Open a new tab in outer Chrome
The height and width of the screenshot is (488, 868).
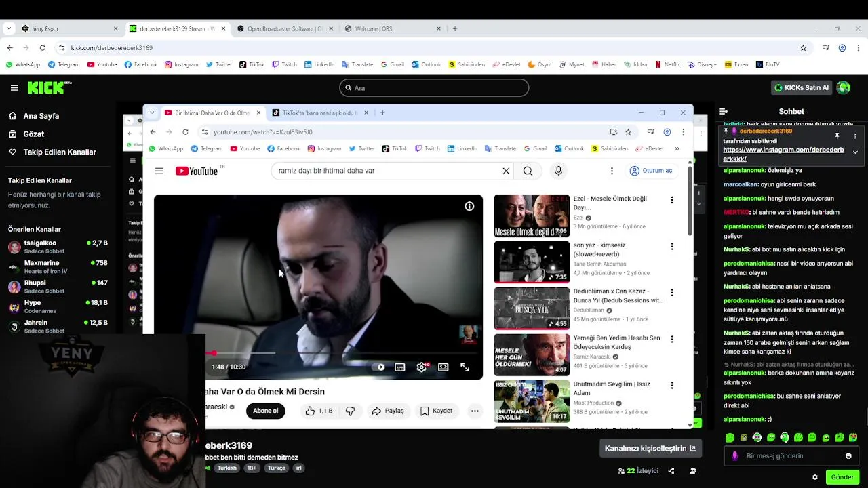(455, 28)
